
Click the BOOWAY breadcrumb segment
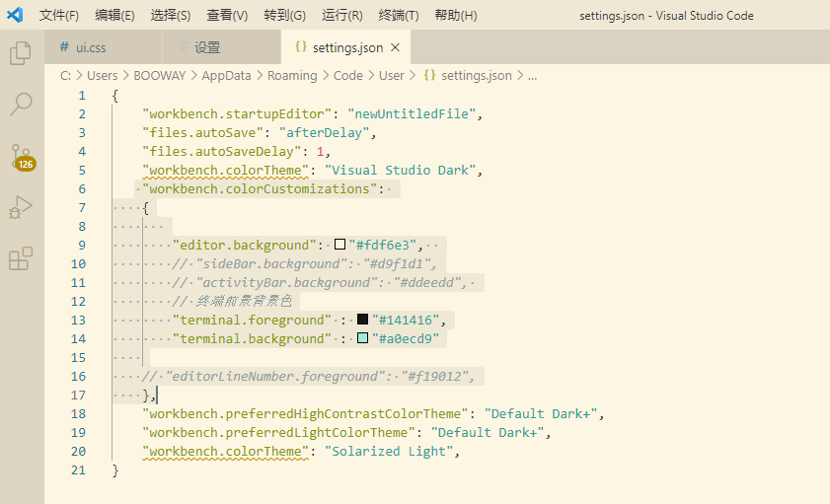pyautogui.click(x=159, y=76)
